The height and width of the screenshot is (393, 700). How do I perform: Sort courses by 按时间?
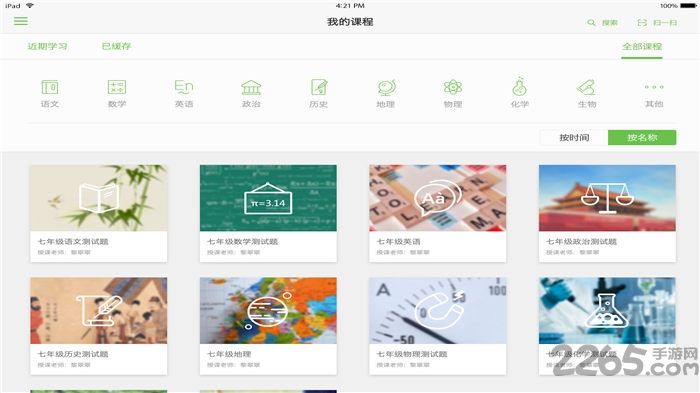tap(574, 138)
